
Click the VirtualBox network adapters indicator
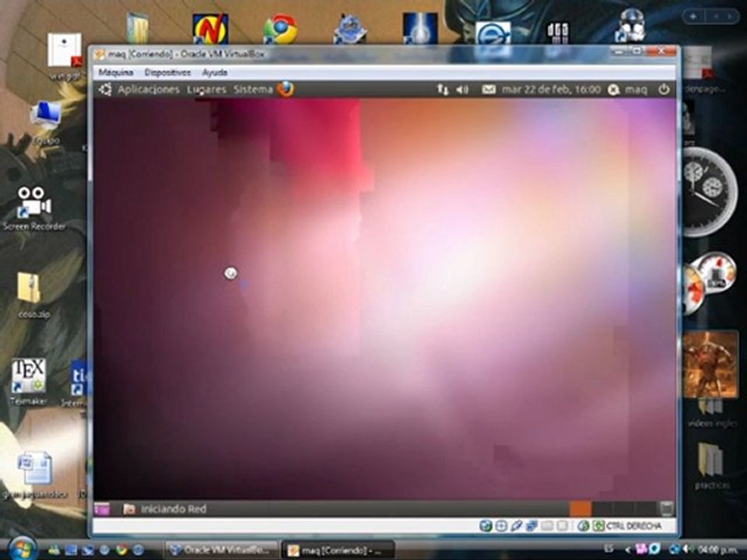click(x=531, y=526)
